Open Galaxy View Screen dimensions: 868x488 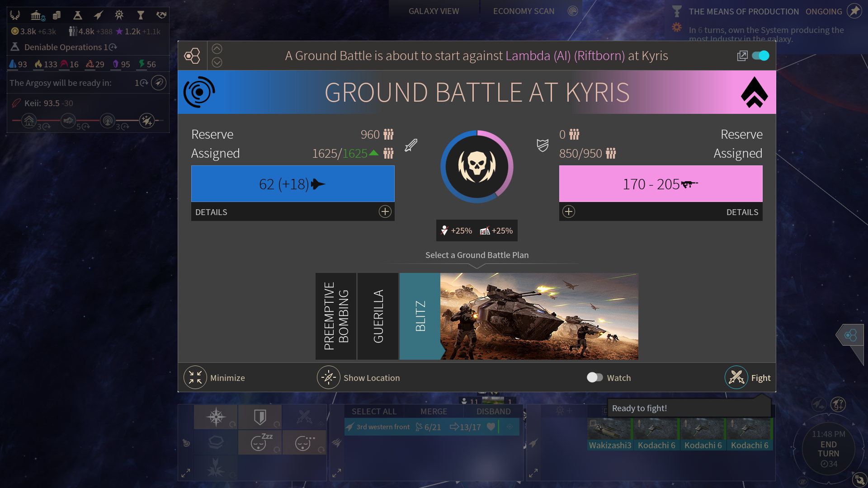point(434,11)
